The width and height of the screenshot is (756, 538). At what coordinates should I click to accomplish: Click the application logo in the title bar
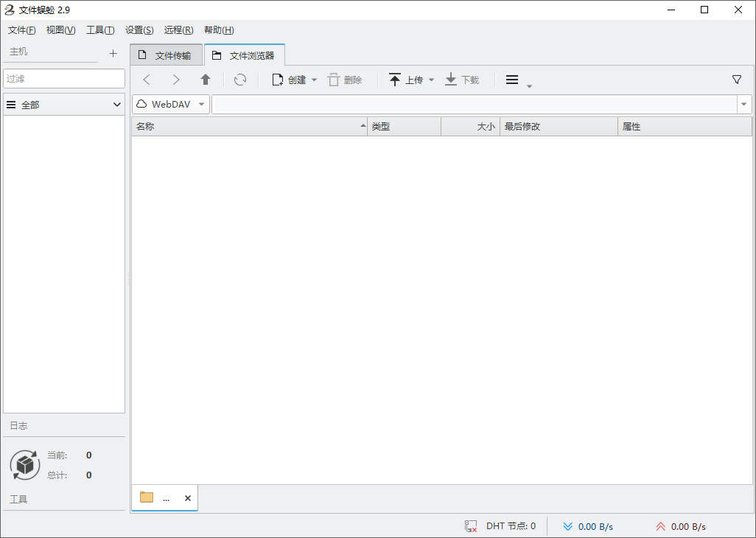pos(9,10)
